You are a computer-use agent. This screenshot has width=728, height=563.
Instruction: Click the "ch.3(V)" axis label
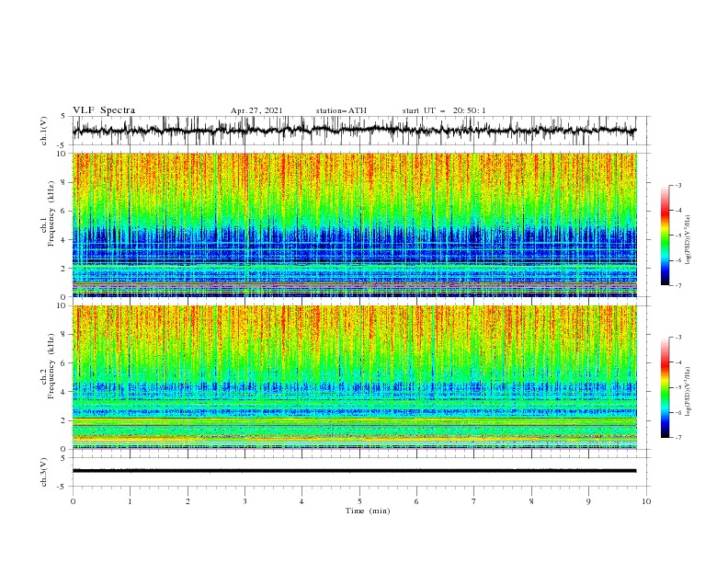tap(44, 472)
